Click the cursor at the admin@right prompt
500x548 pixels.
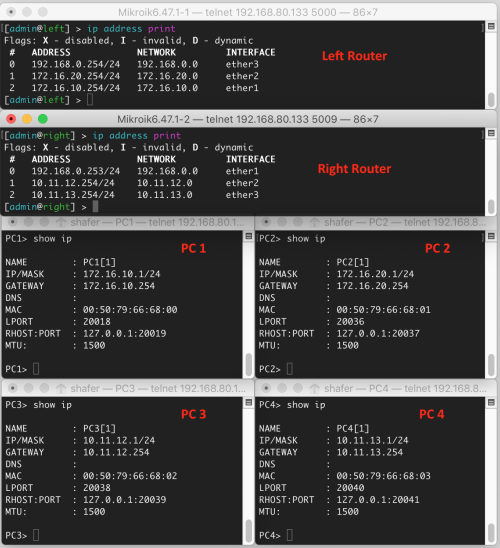[x=95, y=207]
